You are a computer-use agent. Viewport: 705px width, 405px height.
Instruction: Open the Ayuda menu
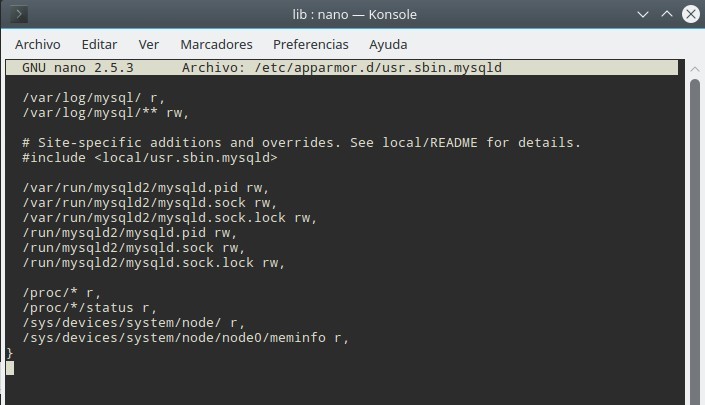pyautogui.click(x=388, y=45)
